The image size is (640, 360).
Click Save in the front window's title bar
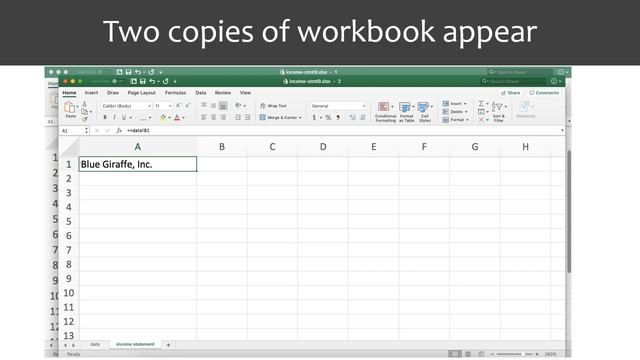coord(143,81)
